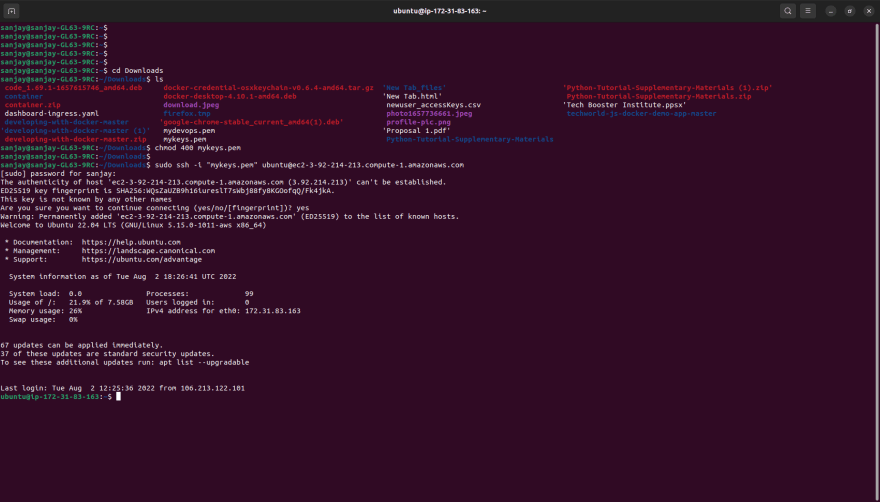Open the https://landscape.canonical.com link
Viewport: 880px width, 502px height.
pyautogui.click(x=148, y=250)
